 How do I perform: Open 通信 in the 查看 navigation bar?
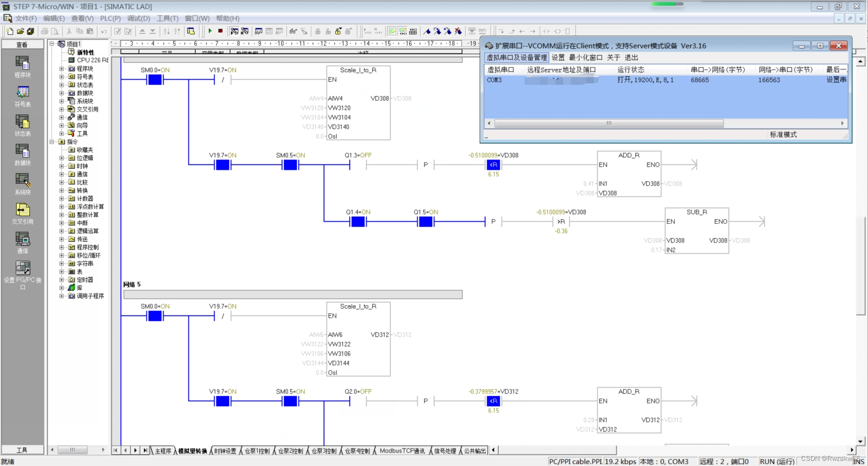pos(23,243)
